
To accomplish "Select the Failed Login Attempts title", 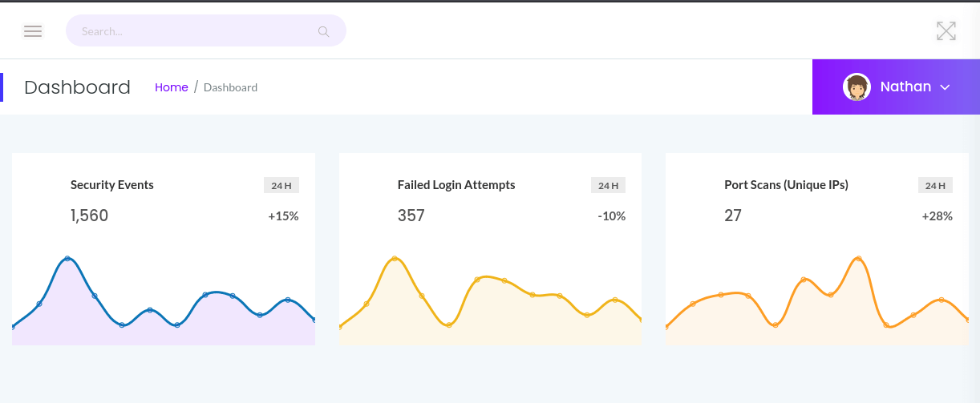I will coord(456,185).
